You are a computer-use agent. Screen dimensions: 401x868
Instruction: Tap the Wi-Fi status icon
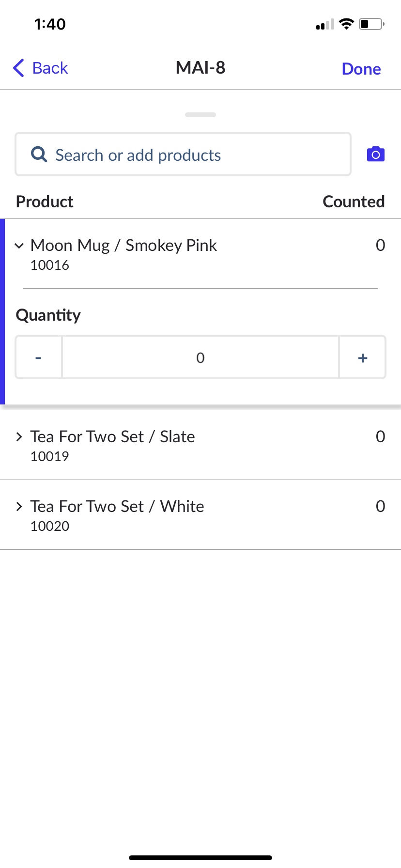click(x=346, y=24)
